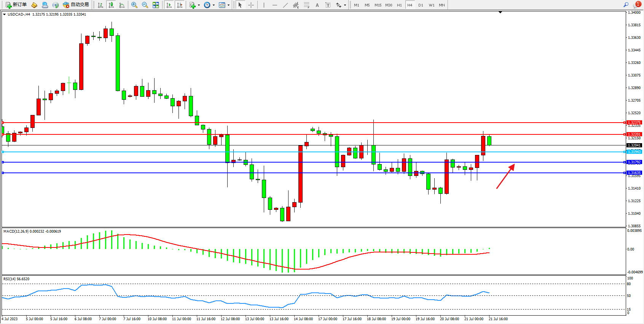Switch chart to bar chart mode
Image resolution: width=644 pixels, height=324 pixels.
click(100, 5)
